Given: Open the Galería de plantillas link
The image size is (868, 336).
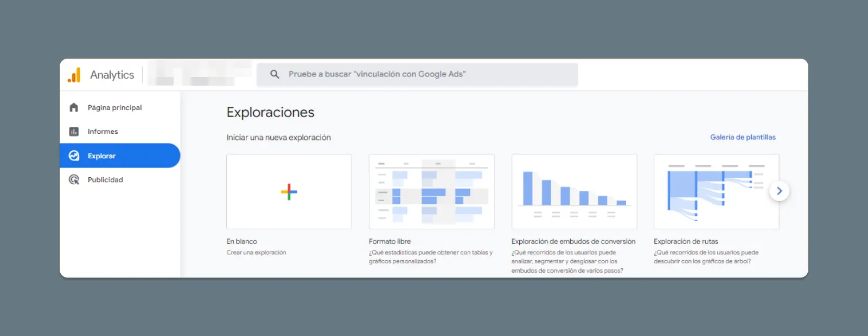Looking at the screenshot, I should (743, 137).
